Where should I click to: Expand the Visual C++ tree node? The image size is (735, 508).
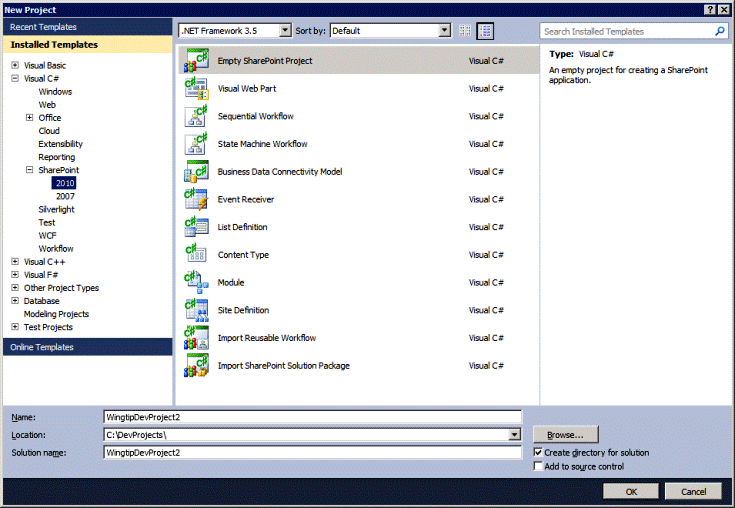[x=15, y=261]
